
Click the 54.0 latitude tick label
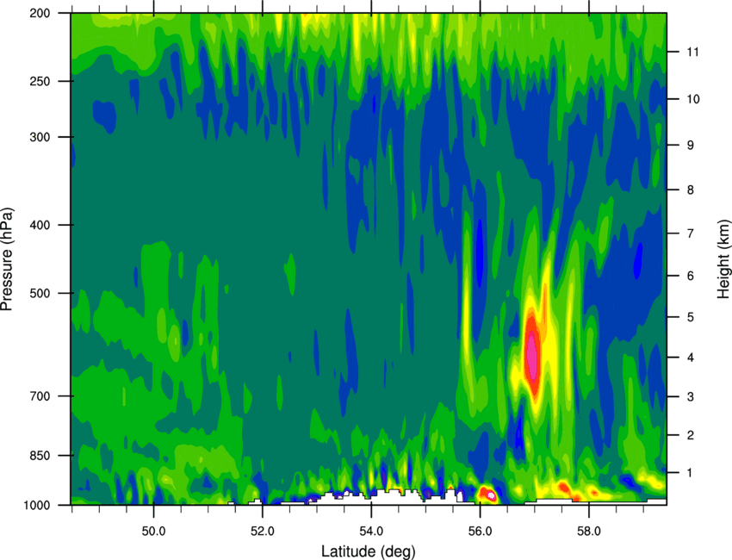point(371,532)
